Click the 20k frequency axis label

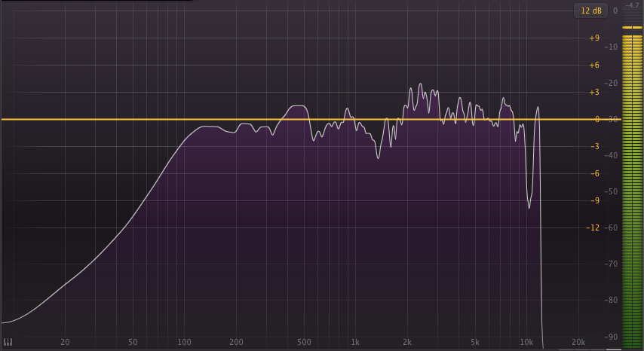[578, 342]
